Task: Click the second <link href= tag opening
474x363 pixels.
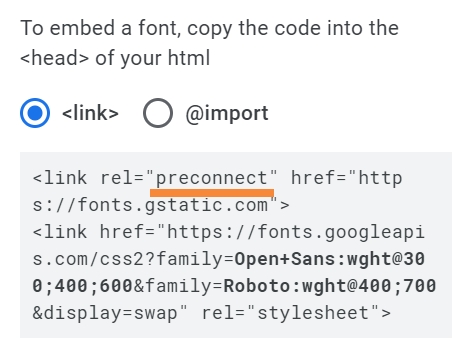Action: click(x=94, y=232)
